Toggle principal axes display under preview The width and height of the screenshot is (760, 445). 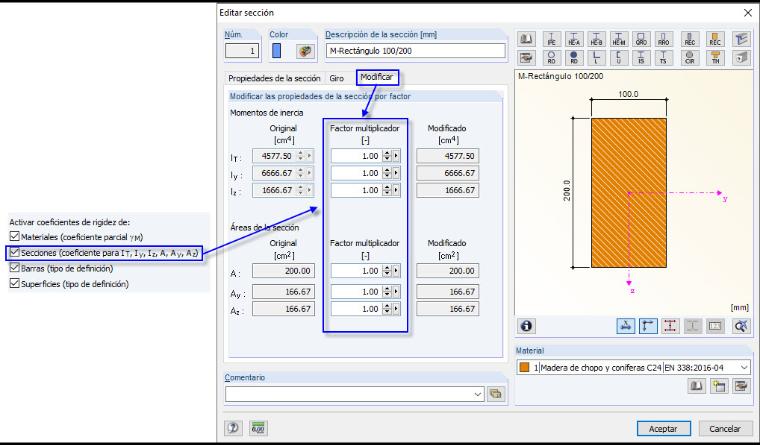click(648, 326)
